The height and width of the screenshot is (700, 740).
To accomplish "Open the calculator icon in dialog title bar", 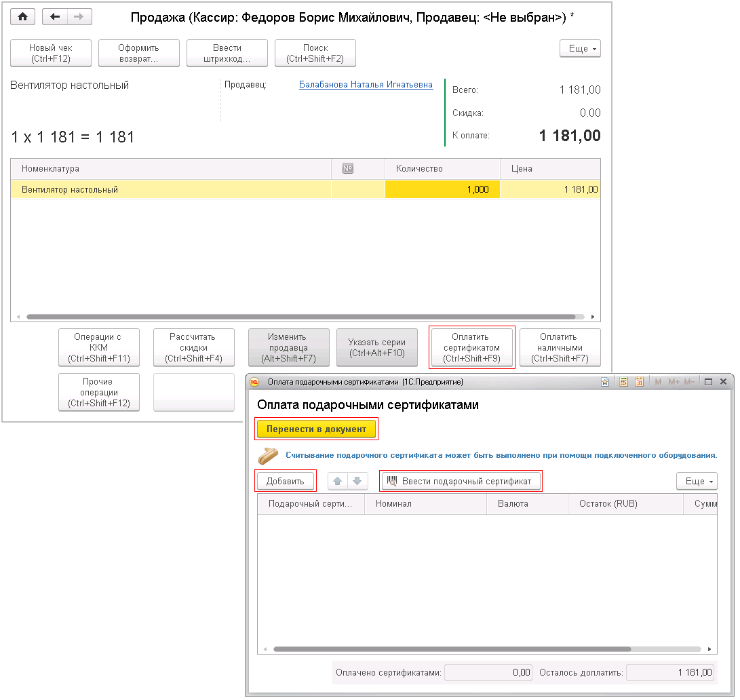I will [623, 383].
